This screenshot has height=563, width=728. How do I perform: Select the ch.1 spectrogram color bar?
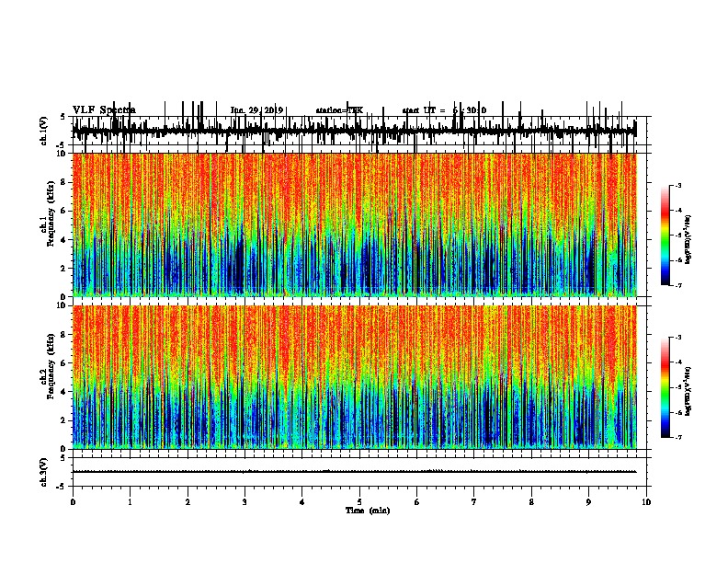(665, 236)
